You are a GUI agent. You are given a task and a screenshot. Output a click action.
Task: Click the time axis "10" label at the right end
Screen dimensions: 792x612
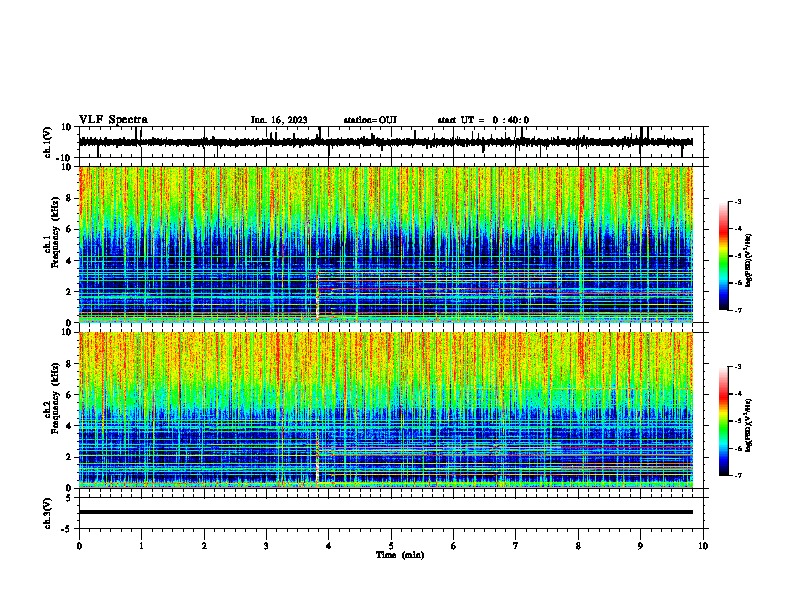[703, 546]
